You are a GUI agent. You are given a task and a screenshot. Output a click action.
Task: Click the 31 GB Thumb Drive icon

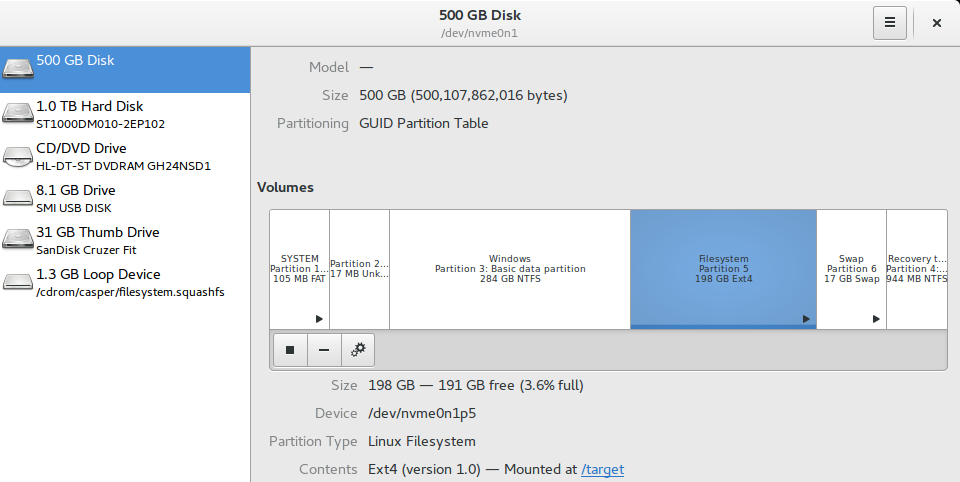pos(18,238)
